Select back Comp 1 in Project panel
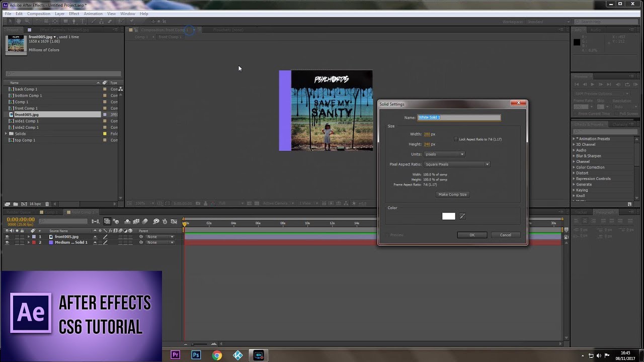This screenshot has height=362, width=644. click(x=26, y=89)
